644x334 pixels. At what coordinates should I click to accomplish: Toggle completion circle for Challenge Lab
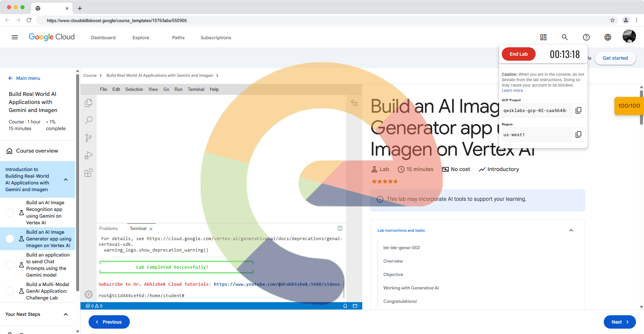click(x=10, y=291)
